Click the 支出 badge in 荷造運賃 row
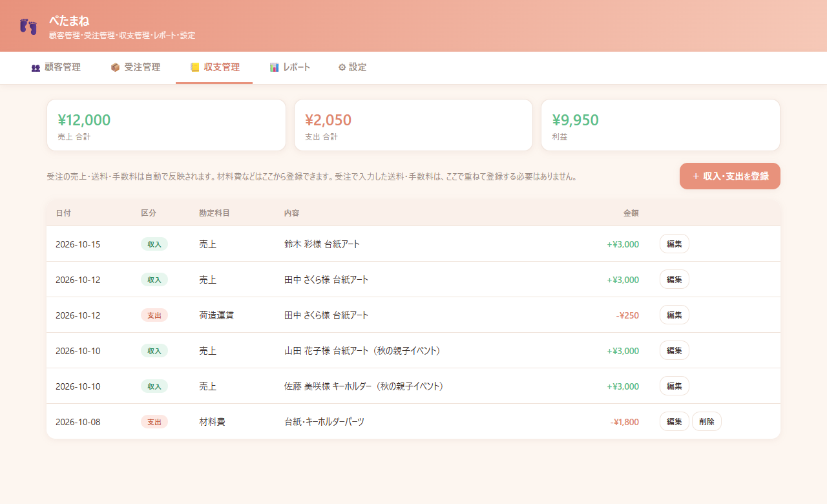827x504 pixels. pos(154,315)
